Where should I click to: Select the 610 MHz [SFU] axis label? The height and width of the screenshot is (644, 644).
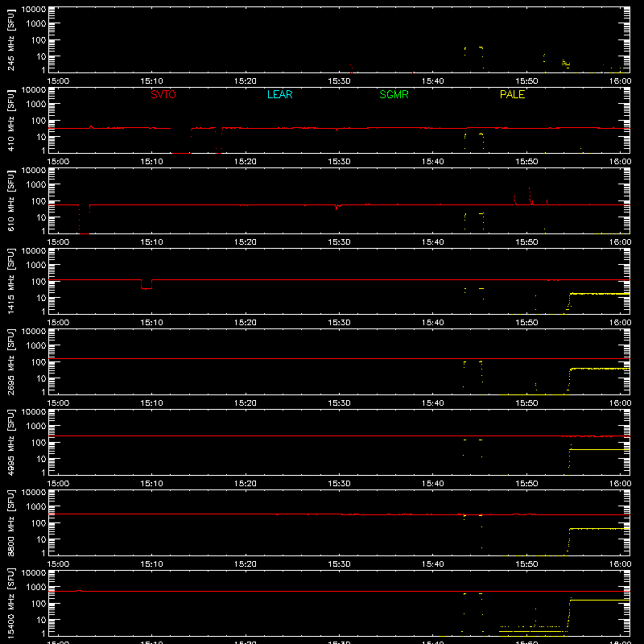coord(10,201)
